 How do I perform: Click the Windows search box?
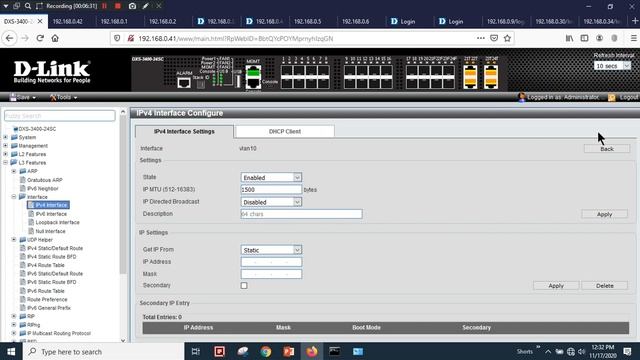[104, 351]
